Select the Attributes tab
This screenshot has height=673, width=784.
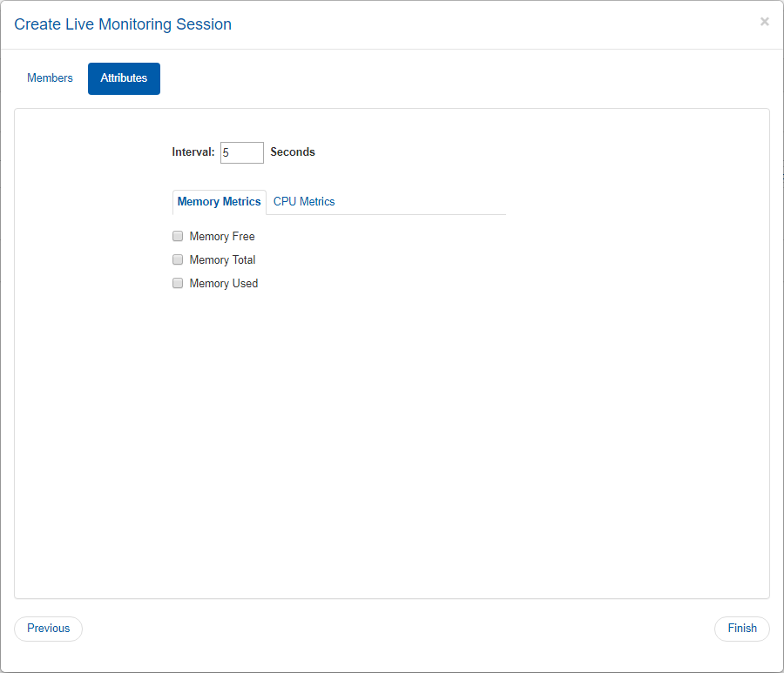click(x=124, y=78)
